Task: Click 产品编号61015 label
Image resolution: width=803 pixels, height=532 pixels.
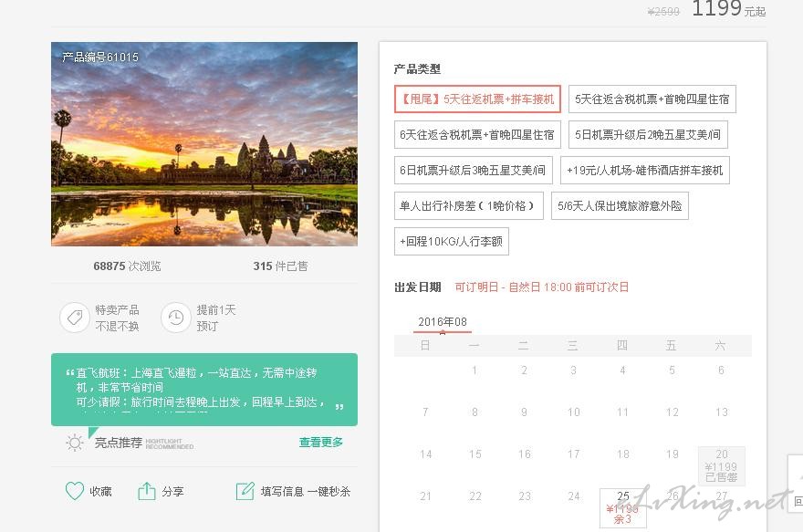Action: [x=100, y=57]
